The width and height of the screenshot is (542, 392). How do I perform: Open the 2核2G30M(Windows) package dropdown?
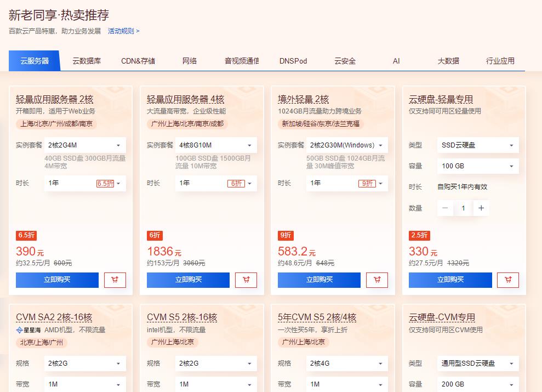coord(347,145)
